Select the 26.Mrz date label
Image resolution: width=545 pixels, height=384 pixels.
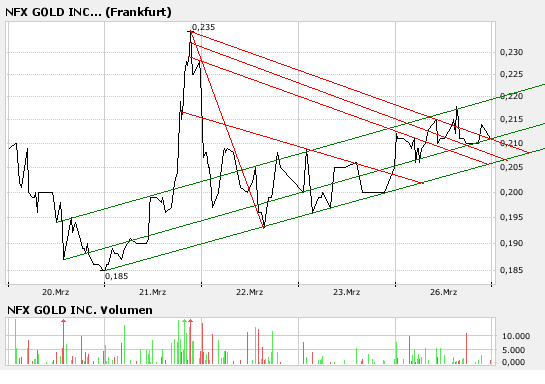443,292
